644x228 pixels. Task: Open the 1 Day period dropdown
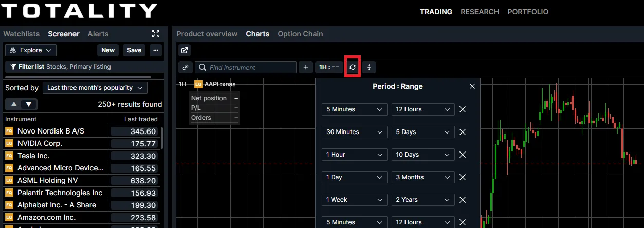point(355,177)
